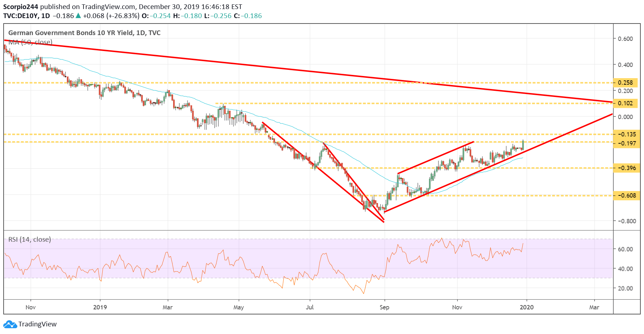This screenshot has width=644, height=334.
Task: Click the -0.608 price level label
Action: point(627,195)
